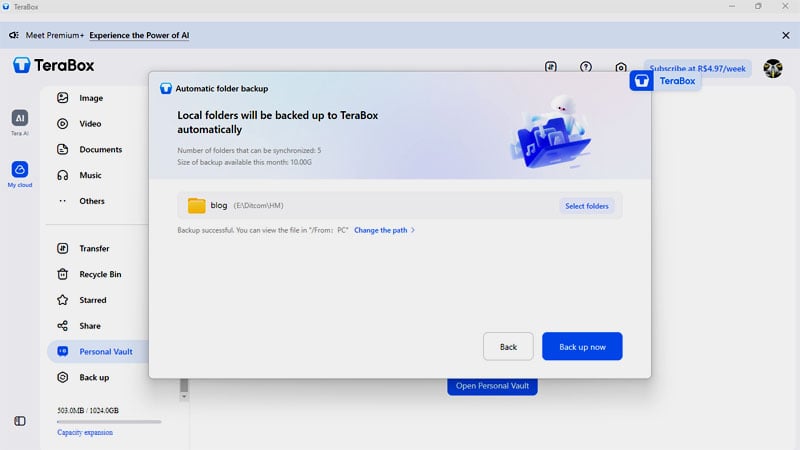Image resolution: width=800 pixels, height=450 pixels.
Task: Click the storage usage progress bar
Action: [x=109, y=422]
